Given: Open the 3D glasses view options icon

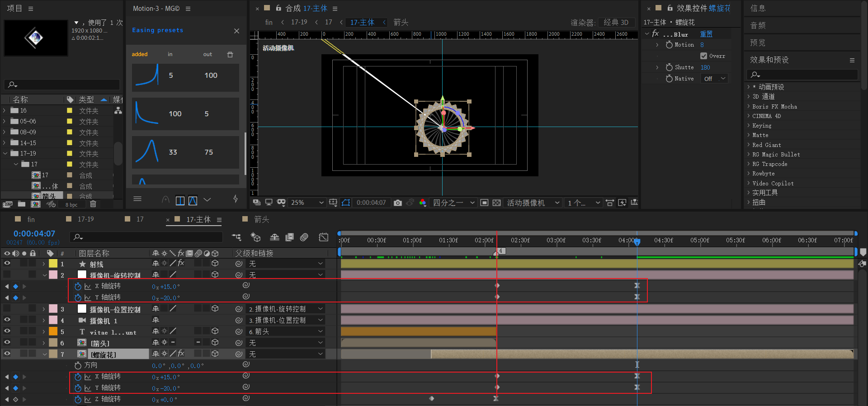Looking at the screenshot, I should (x=281, y=203).
